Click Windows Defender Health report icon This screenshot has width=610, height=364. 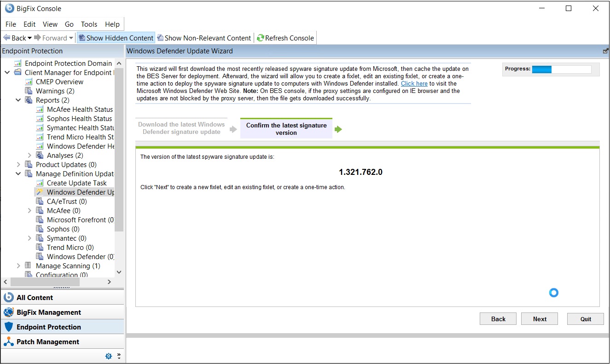40,146
